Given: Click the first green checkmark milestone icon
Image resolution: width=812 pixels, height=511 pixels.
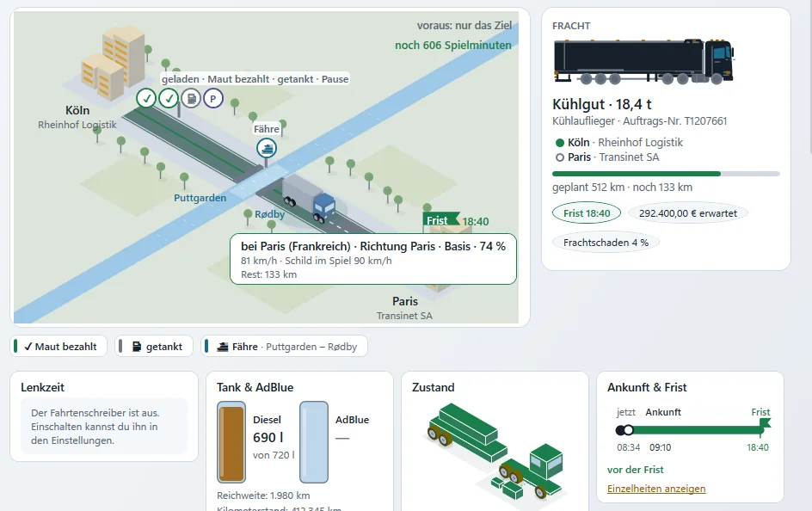Looking at the screenshot, I should pos(146,98).
